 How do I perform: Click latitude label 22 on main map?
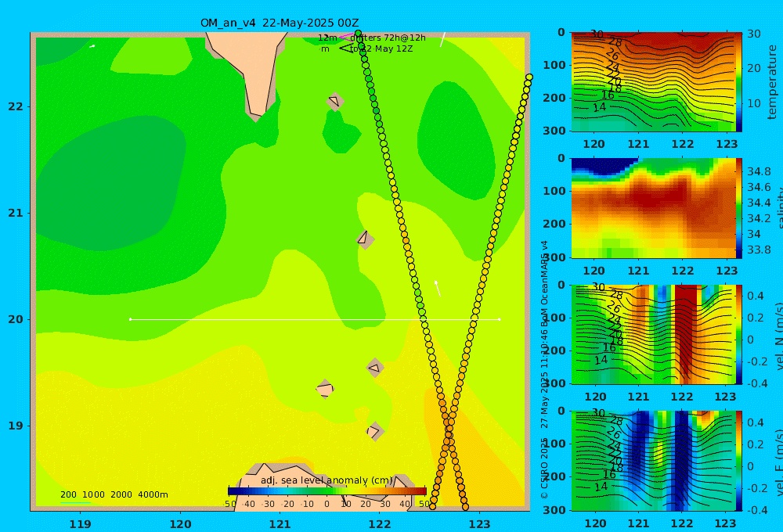[16, 106]
